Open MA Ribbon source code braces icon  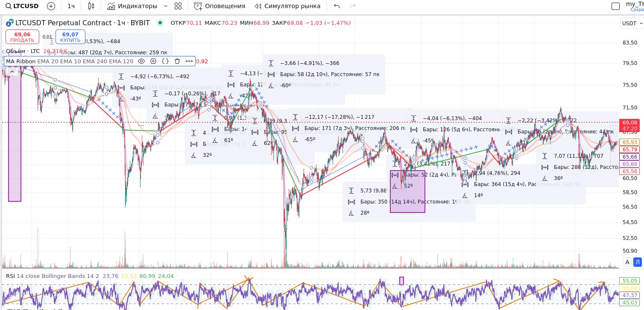point(165,61)
